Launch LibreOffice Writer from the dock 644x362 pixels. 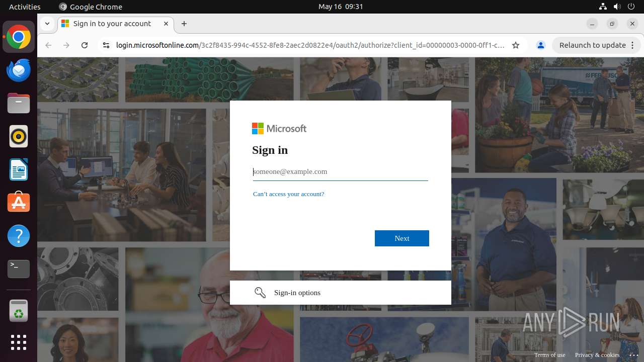click(19, 169)
